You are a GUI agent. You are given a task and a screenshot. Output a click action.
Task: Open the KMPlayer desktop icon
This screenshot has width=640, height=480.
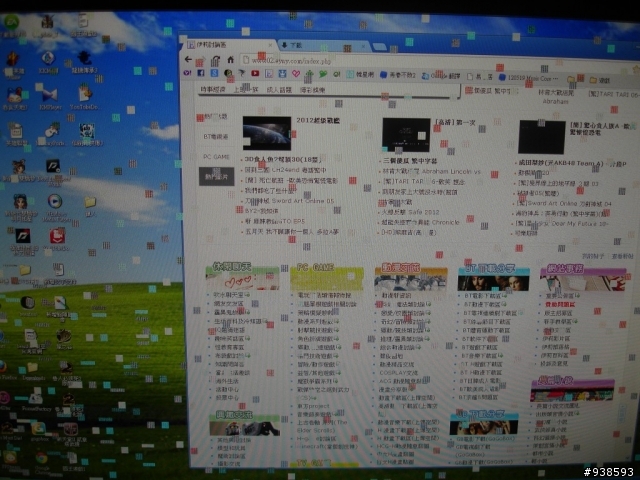point(49,96)
